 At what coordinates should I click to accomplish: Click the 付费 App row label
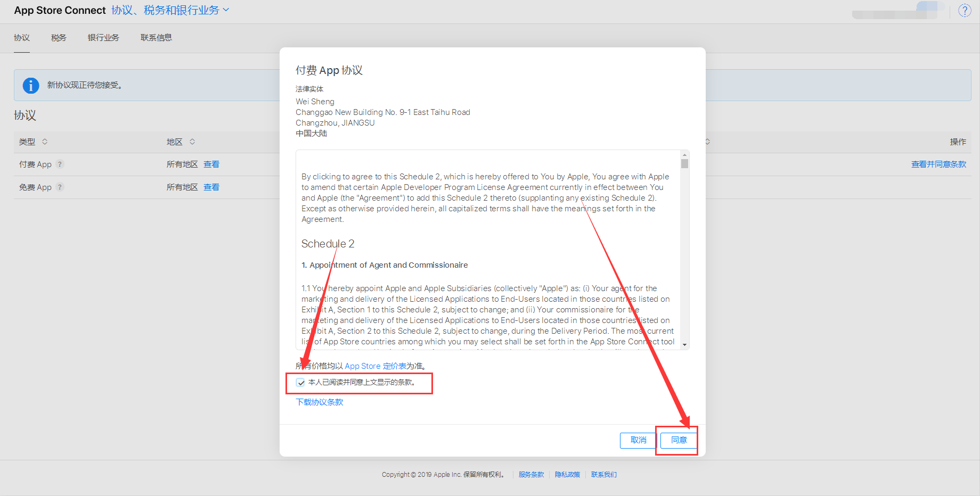click(35, 164)
